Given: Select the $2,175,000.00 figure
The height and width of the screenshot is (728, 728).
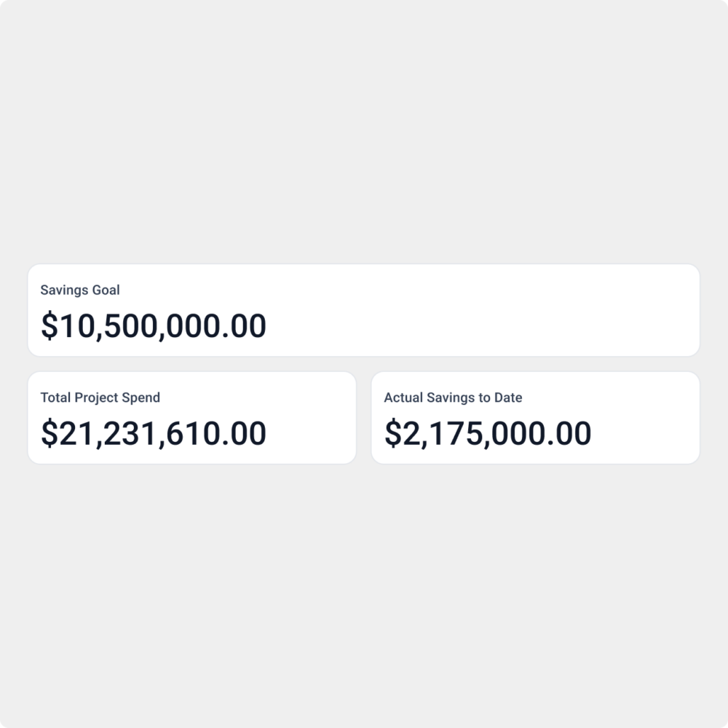Looking at the screenshot, I should pos(488,434).
